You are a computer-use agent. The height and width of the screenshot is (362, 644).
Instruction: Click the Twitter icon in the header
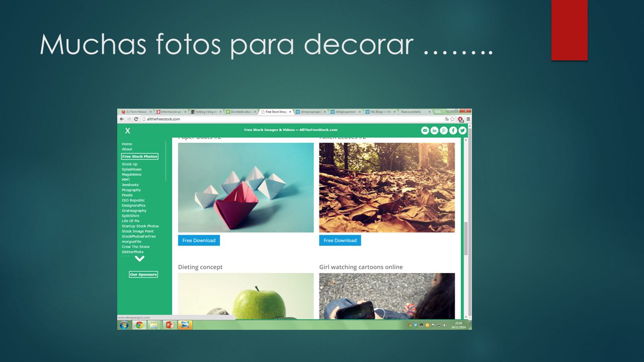(x=462, y=130)
